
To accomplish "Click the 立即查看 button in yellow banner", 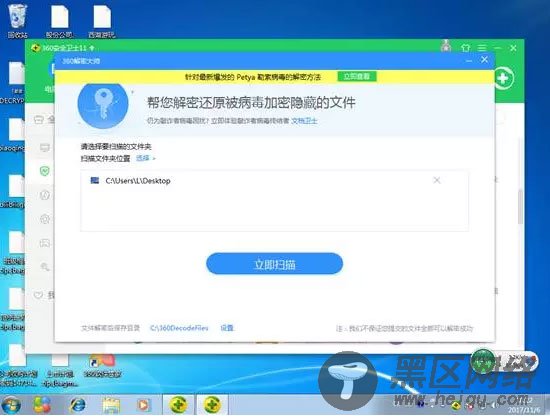I will 357,76.
